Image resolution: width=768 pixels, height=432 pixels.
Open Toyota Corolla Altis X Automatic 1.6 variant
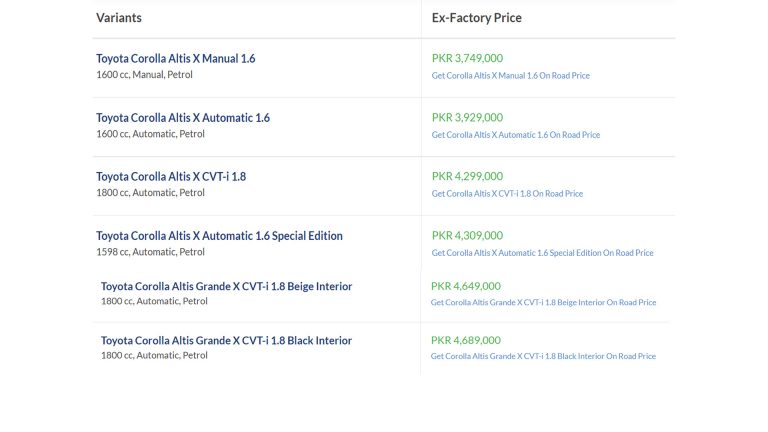coord(183,118)
